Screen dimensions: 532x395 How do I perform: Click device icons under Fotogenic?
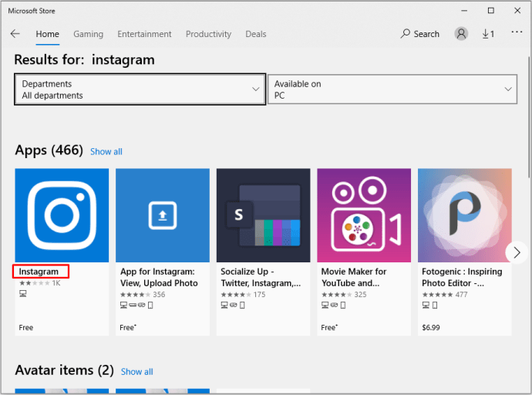(x=430, y=305)
